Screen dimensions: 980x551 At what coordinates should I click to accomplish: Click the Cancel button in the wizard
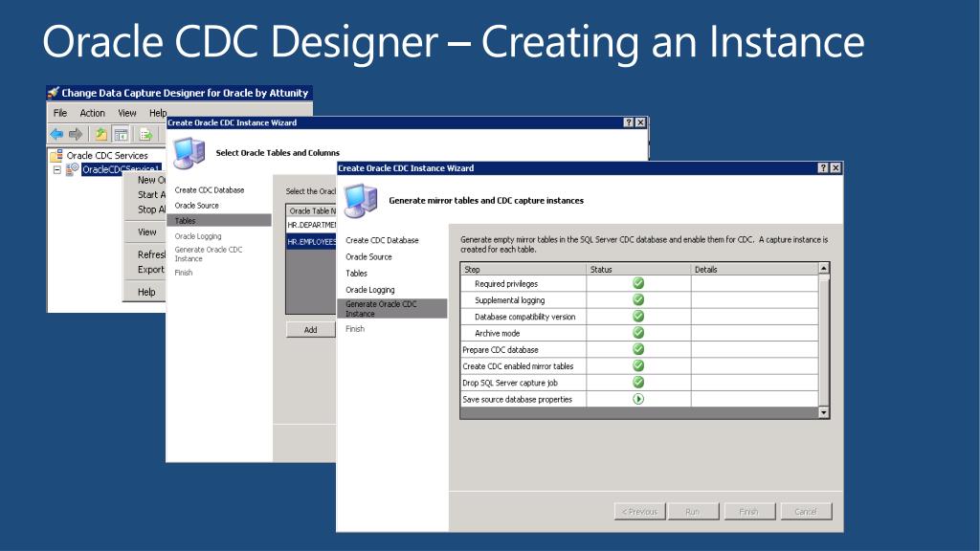[x=806, y=512]
